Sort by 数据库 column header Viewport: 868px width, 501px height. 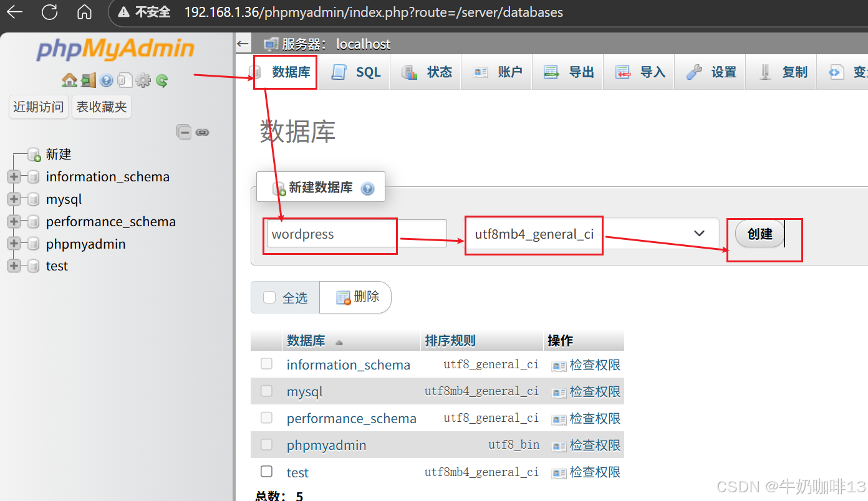[x=306, y=341]
